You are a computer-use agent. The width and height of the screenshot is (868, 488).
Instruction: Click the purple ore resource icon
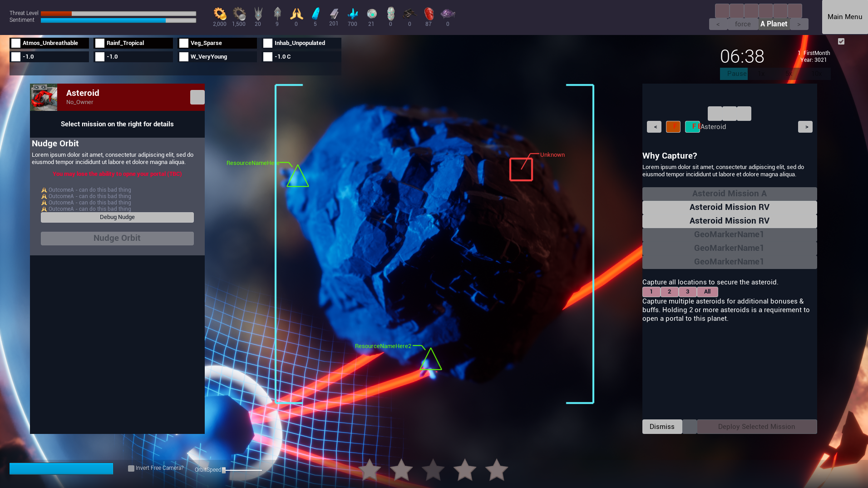(448, 14)
